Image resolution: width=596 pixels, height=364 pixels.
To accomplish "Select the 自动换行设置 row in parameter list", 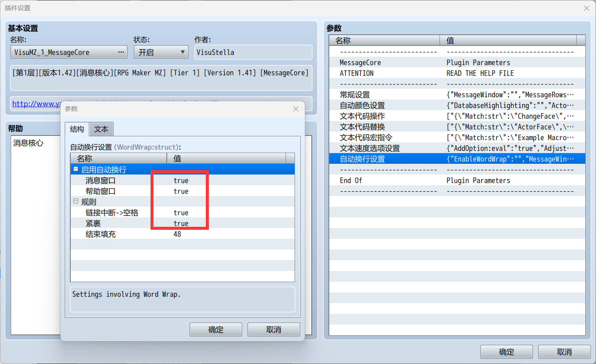I will [x=457, y=159].
